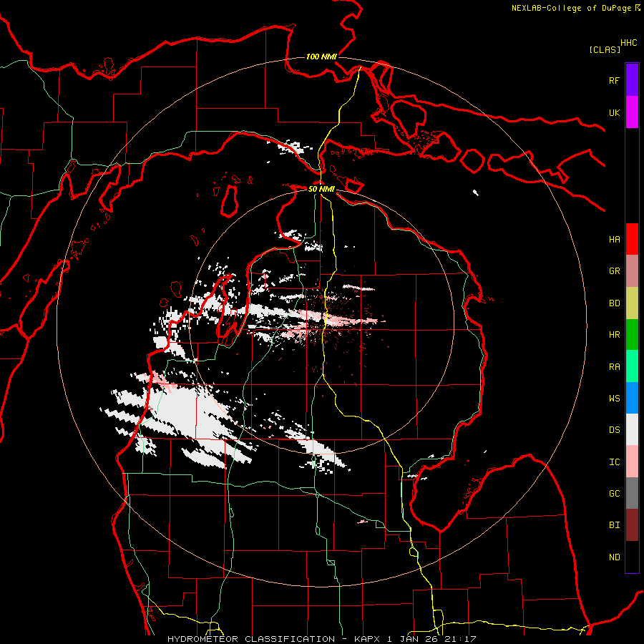Click the RF legend label

(614, 81)
